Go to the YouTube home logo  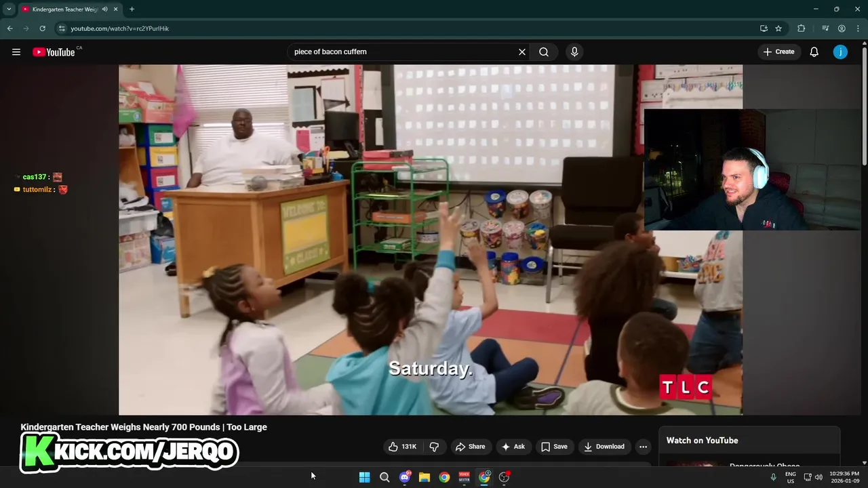[54, 52]
